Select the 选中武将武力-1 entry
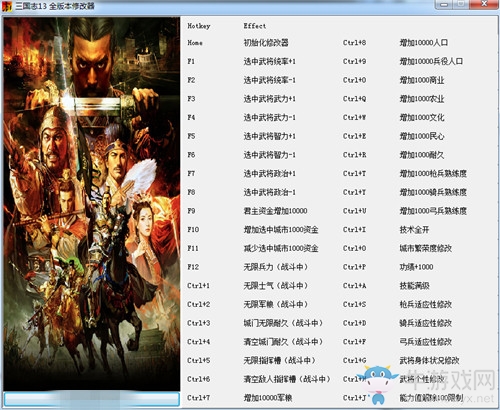Image resolution: width=500 pixels, height=410 pixels. pos(269,117)
